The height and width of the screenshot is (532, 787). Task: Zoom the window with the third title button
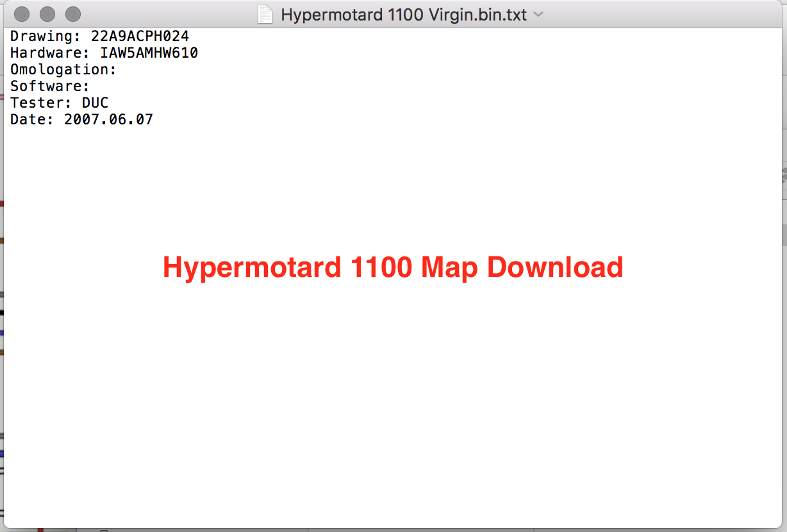click(x=74, y=13)
